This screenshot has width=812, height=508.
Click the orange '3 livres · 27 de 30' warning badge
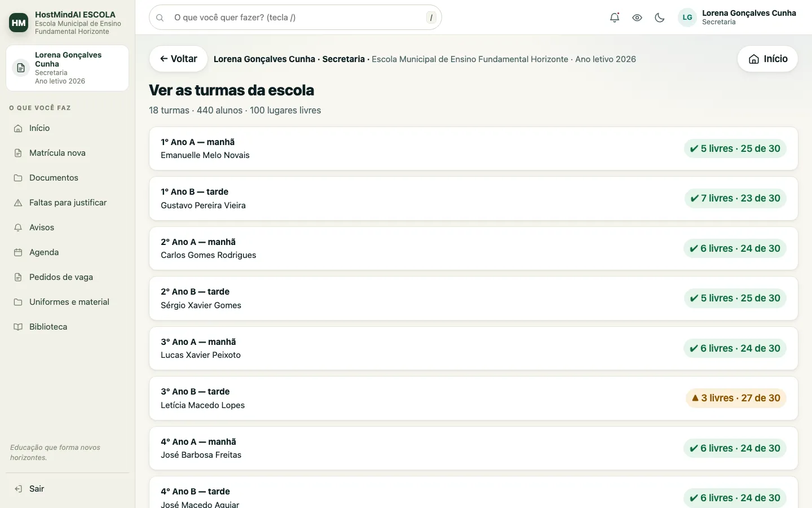tap(736, 398)
